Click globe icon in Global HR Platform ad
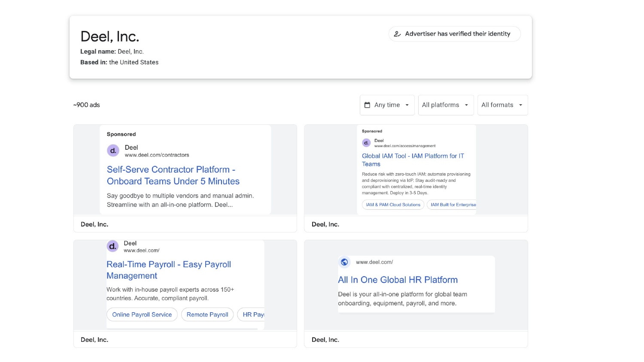Image resolution: width=644 pixels, height=362 pixels. 344,262
